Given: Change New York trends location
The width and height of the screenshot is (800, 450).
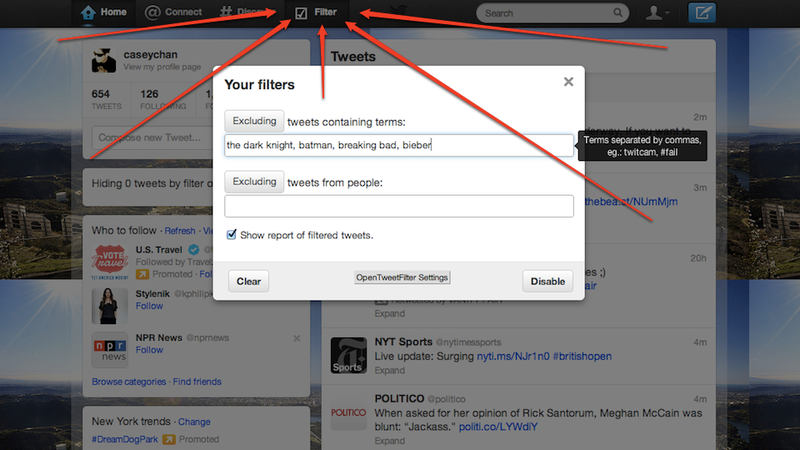Looking at the screenshot, I should click(194, 422).
